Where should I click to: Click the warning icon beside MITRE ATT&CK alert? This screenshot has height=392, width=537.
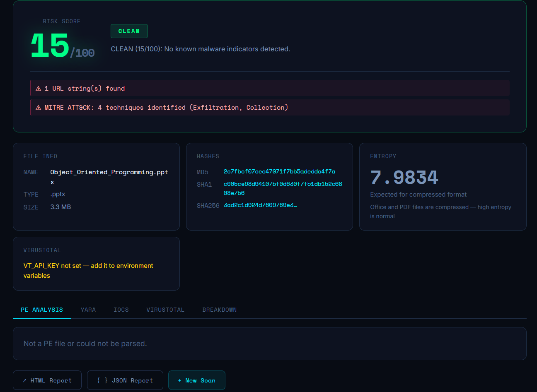(39, 108)
